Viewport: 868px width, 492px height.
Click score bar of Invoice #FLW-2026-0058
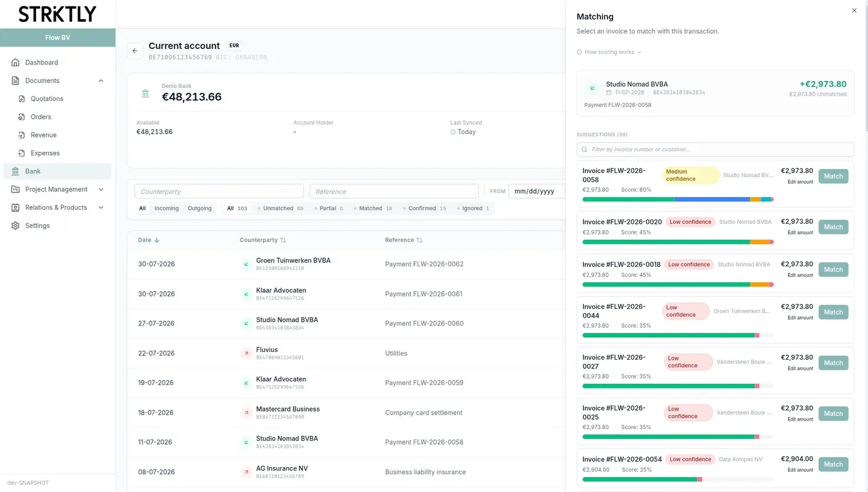678,200
